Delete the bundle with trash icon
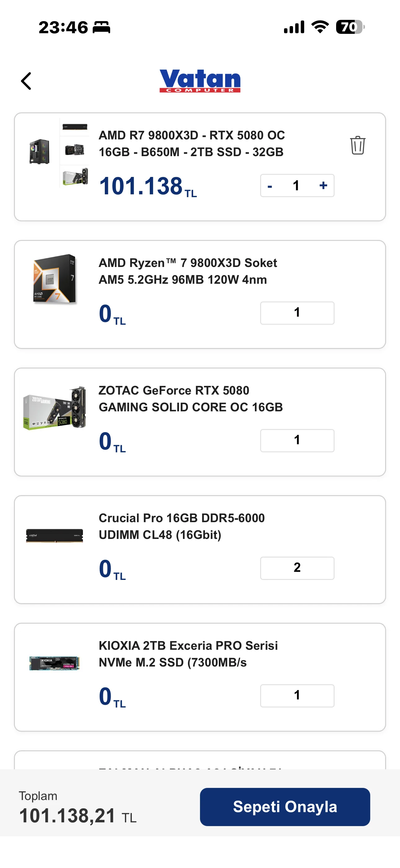The image size is (400, 868). pos(357,145)
